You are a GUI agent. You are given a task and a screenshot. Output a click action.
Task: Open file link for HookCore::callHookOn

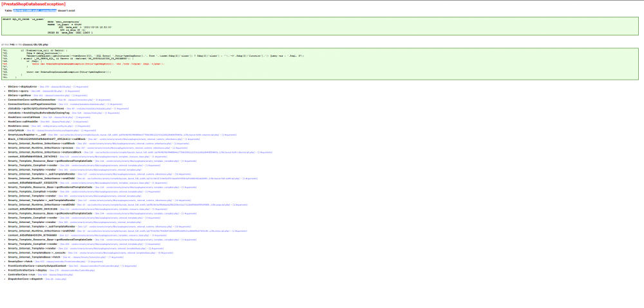55,122
